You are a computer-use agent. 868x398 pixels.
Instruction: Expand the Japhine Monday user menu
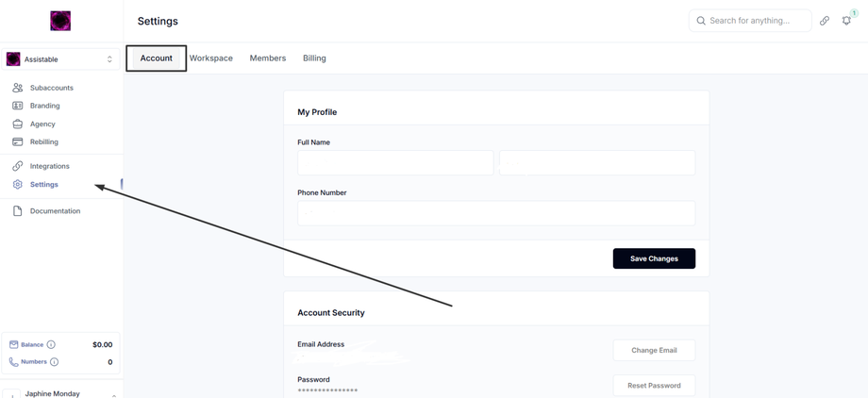tap(114, 394)
